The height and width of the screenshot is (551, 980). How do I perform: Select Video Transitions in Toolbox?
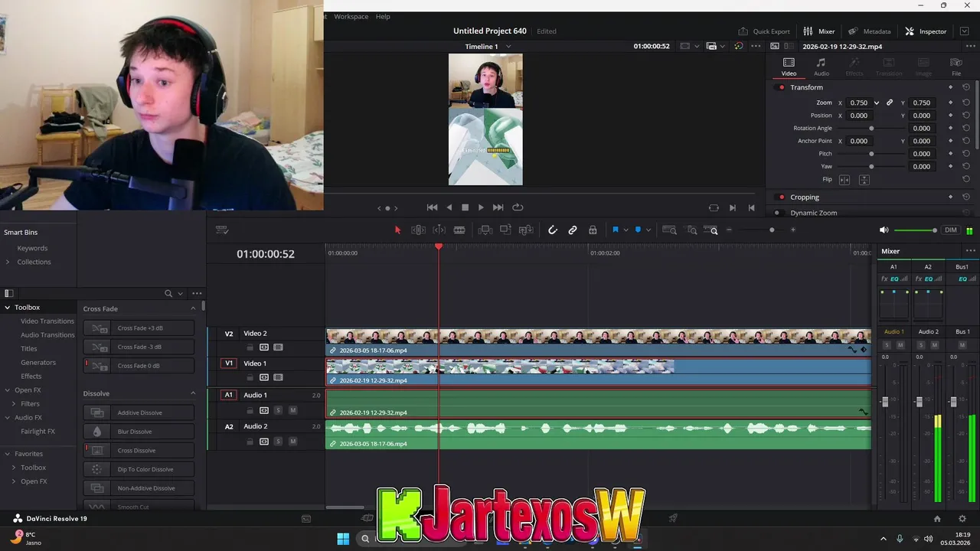tap(47, 321)
